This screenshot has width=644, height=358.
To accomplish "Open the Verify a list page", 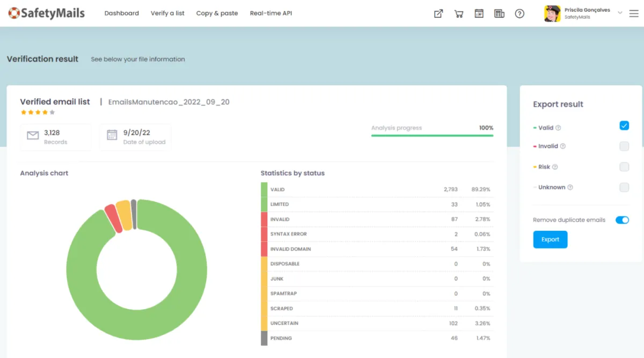I will [167, 13].
